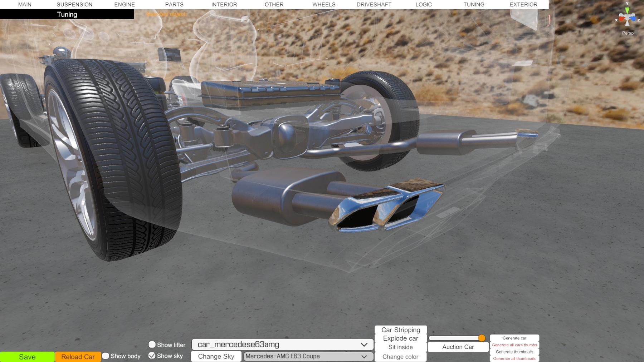Select the WHEELS tab

[x=324, y=4]
